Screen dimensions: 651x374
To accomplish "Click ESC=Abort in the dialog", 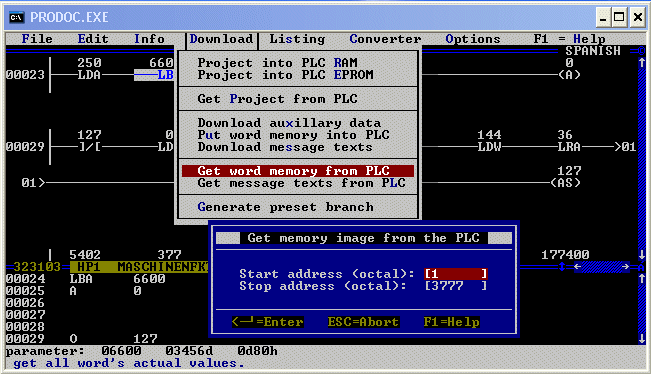I will [x=363, y=322].
